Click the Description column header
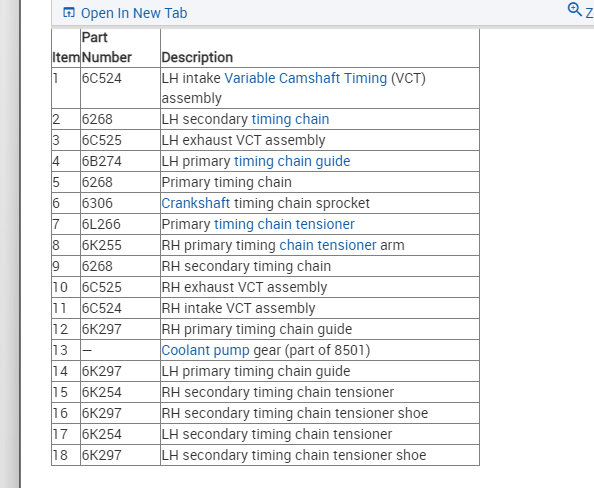The width and height of the screenshot is (594, 488). point(197,57)
